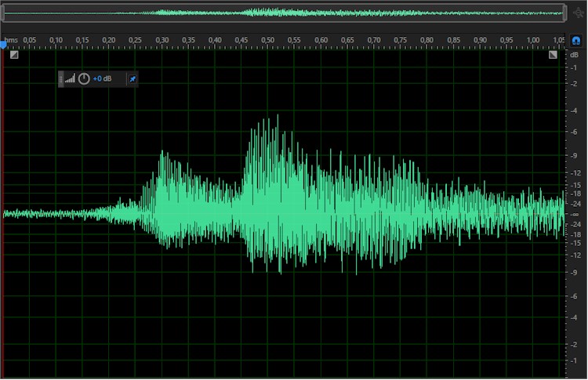Viewport: 588px width, 380px height.
Task: Click the 0,10 mark on time ruler
Action: 56,40
